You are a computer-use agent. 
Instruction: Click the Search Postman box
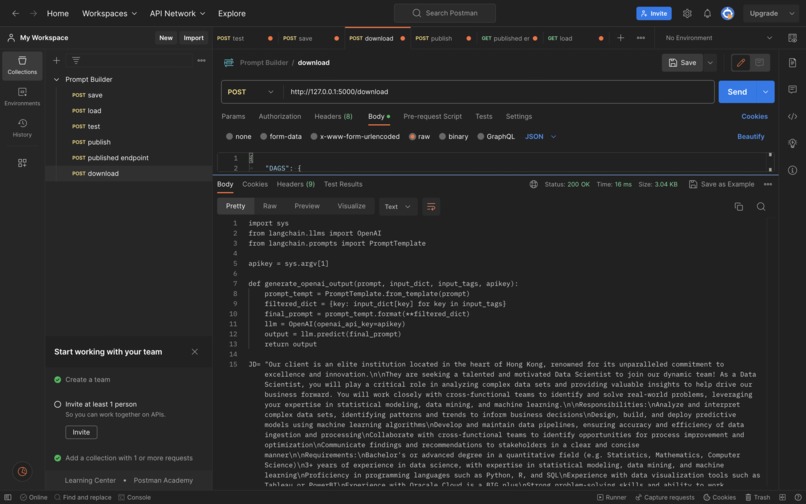445,13
